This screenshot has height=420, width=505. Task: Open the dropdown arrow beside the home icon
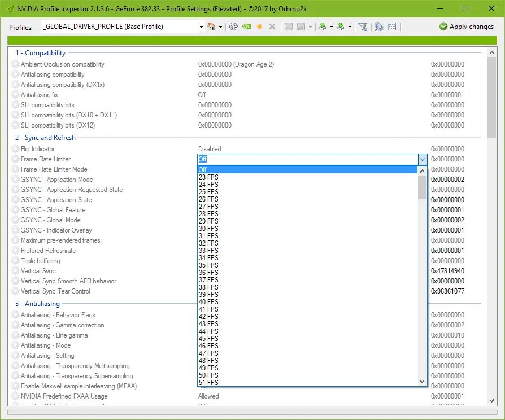(221, 27)
